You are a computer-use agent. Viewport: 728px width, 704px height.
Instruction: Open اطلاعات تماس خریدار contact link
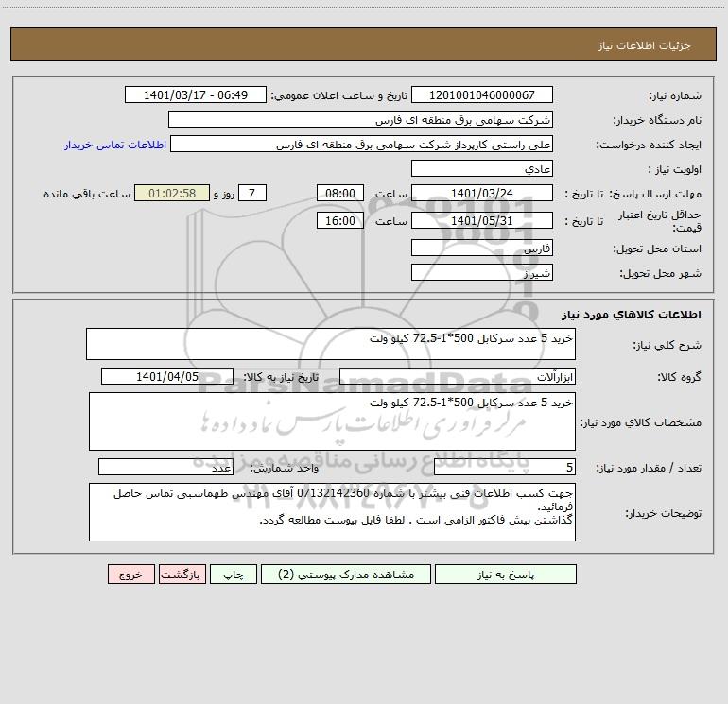(115, 145)
